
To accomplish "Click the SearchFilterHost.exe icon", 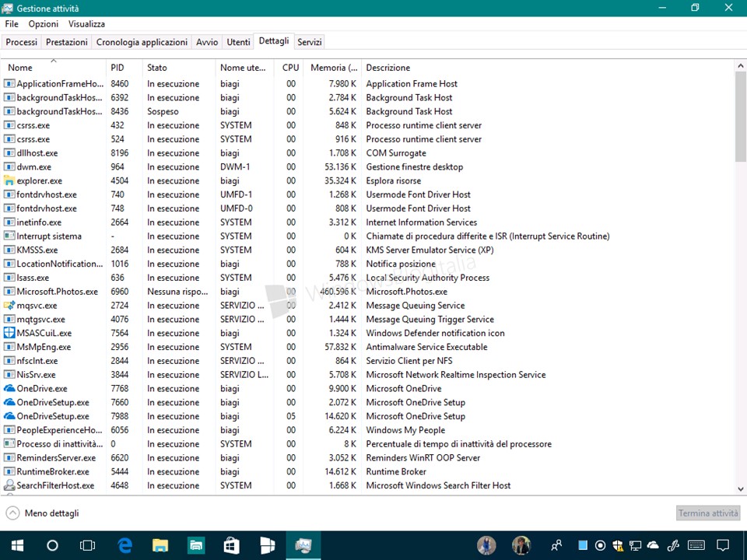I will tap(9, 485).
